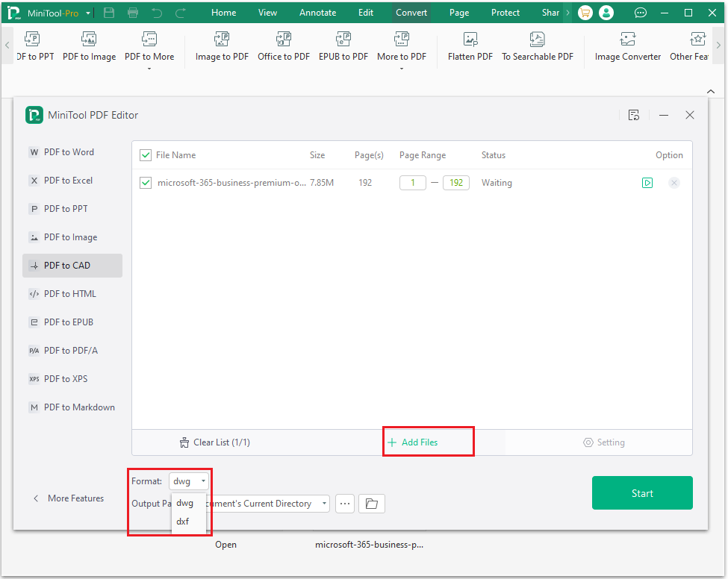Show more ribbon tabs after Share
The width and height of the screenshot is (728, 579).
(x=567, y=13)
